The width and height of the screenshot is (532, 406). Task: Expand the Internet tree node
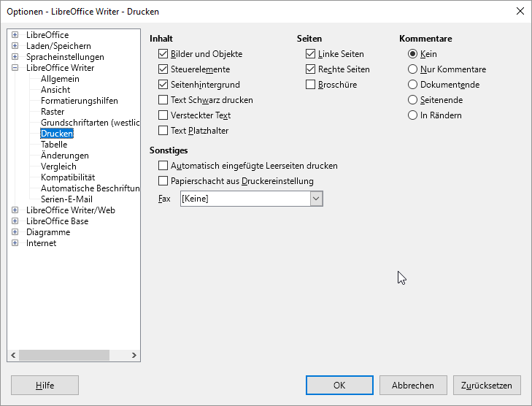pyautogui.click(x=15, y=242)
